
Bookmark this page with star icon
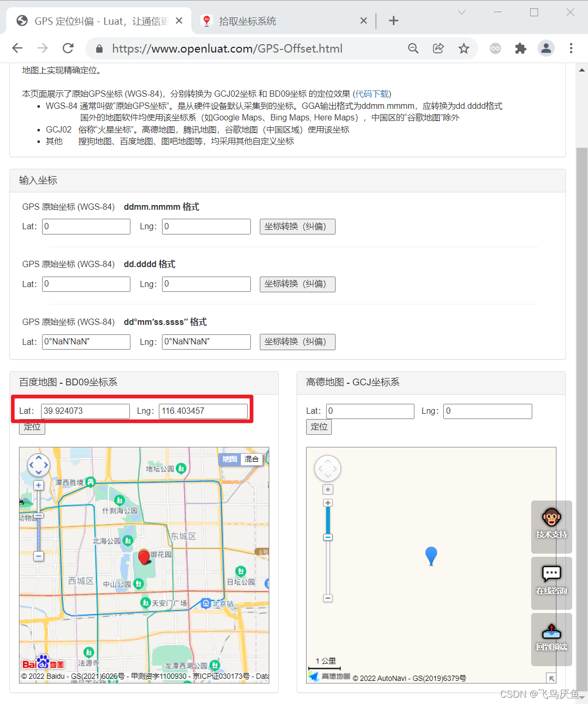coord(463,48)
